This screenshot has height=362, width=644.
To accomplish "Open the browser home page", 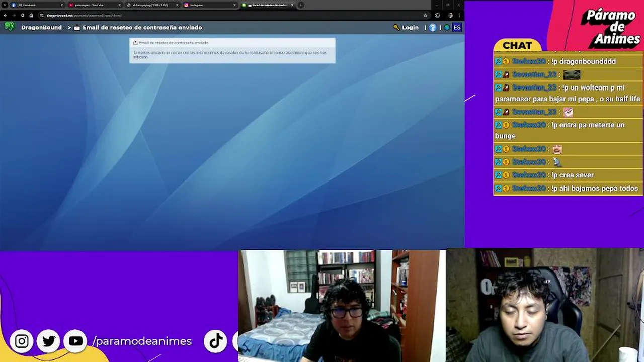I will (31, 15).
